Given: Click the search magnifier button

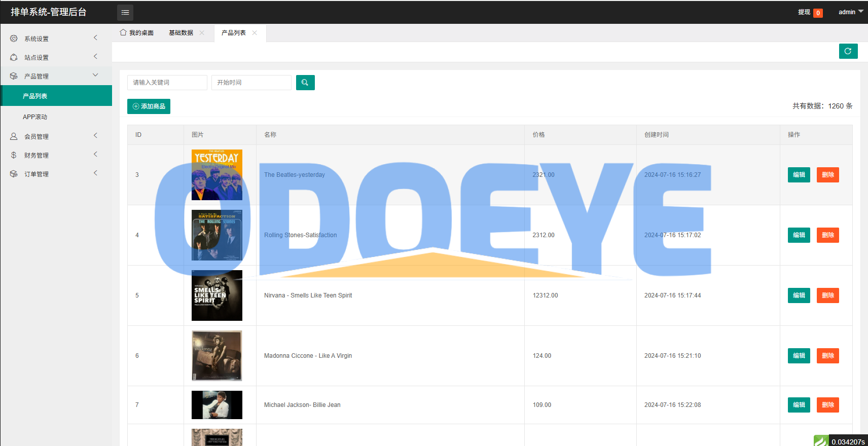Looking at the screenshot, I should [x=305, y=83].
